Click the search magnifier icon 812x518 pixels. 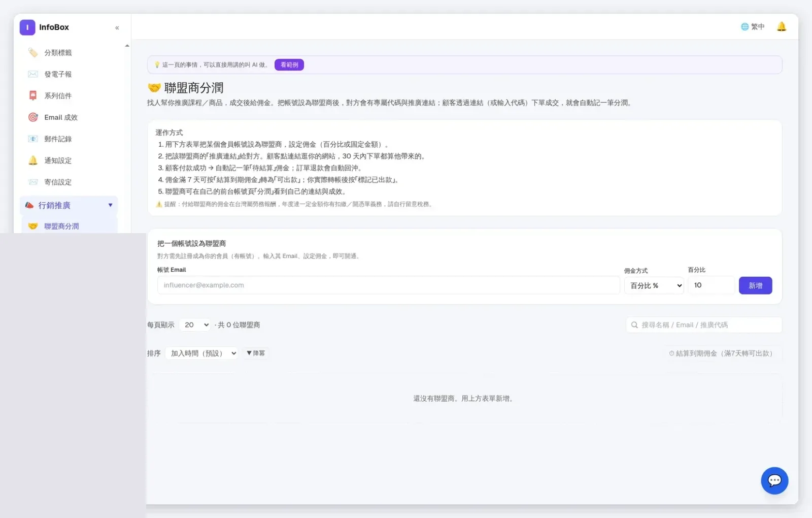coord(634,325)
